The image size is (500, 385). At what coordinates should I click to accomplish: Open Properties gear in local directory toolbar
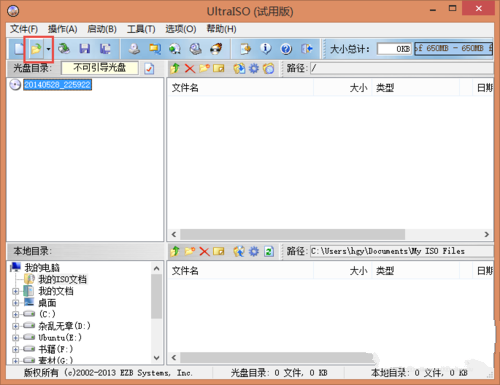(x=254, y=251)
